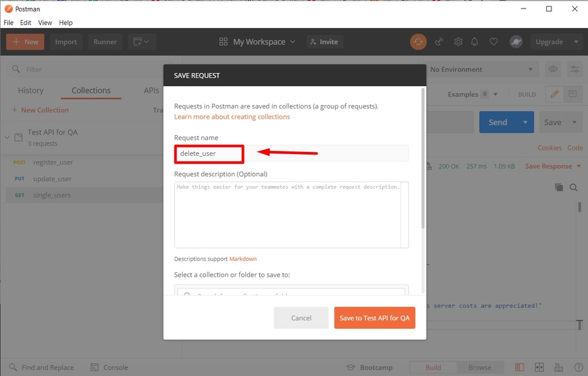The width and height of the screenshot is (588, 376).
Task: Toggle the two-pane view layout icon
Action: [x=539, y=367]
